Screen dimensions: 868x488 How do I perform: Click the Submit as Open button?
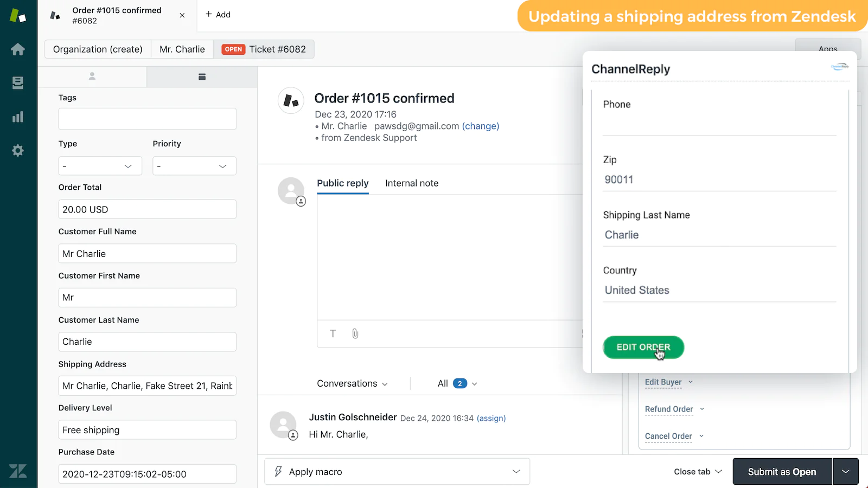click(x=782, y=472)
